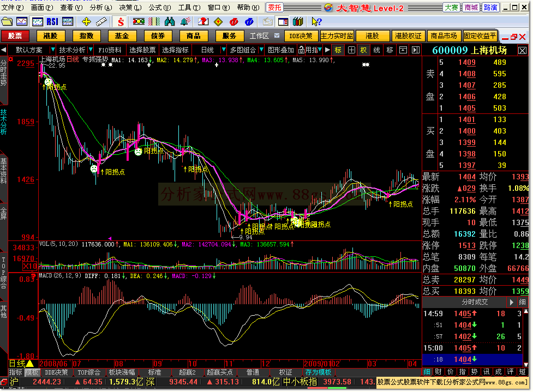This screenshot has height=392, width=533.
Task: Toggle the 模板 bottom mode button
Action: (x=32, y=372)
